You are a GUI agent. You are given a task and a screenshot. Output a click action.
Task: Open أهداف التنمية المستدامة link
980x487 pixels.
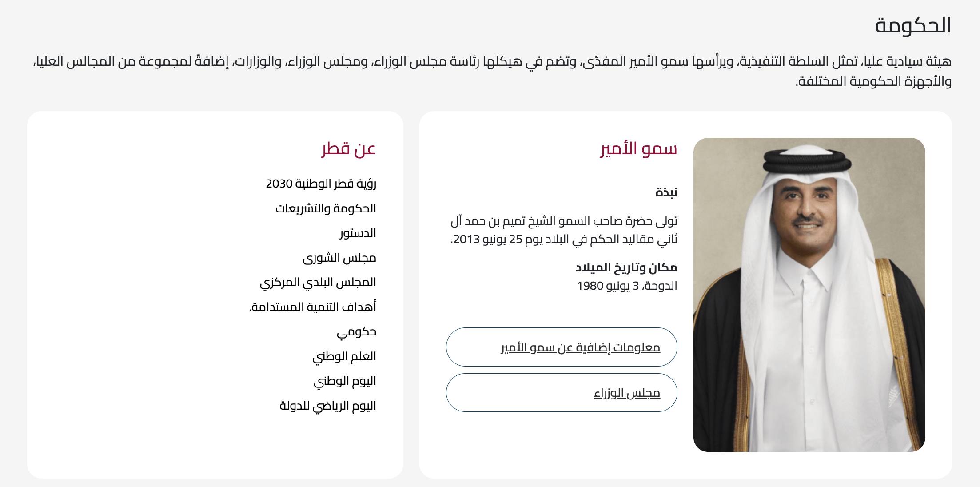pyautogui.click(x=313, y=307)
